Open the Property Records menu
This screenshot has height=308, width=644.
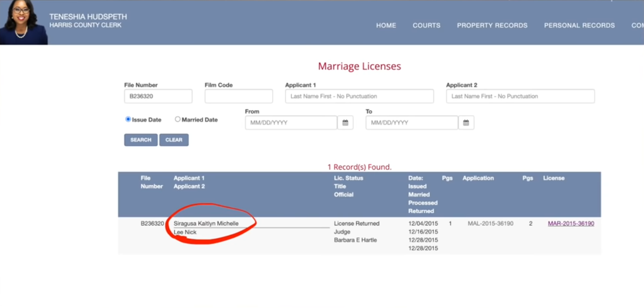tap(492, 26)
